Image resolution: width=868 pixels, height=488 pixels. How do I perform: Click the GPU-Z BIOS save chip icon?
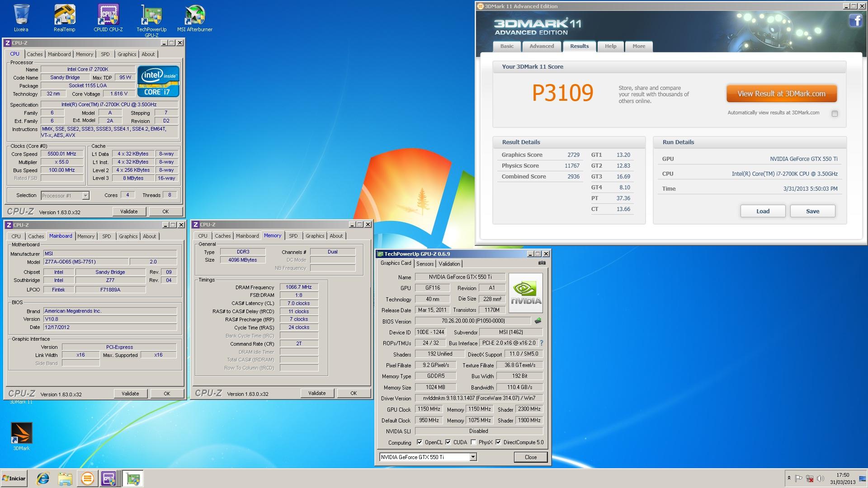(x=538, y=321)
